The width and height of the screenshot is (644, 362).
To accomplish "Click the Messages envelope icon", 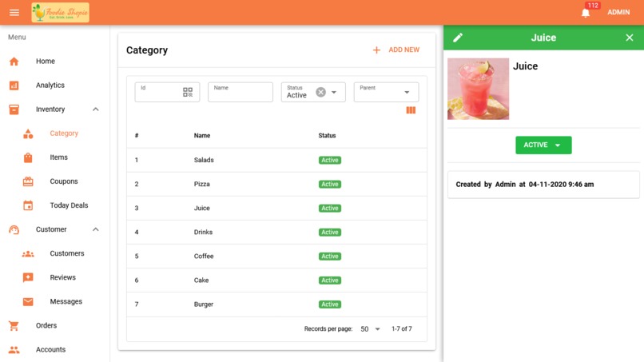I will [x=28, y=302].
